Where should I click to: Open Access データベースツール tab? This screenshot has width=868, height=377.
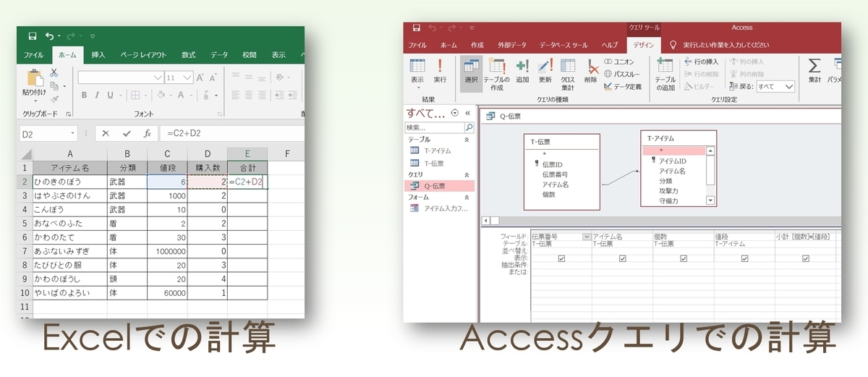563,45
